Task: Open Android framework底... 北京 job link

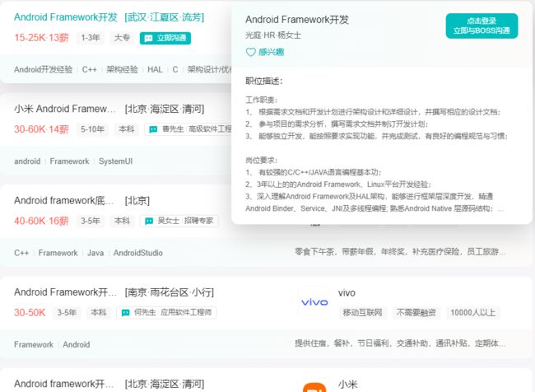Action: (64, 200)
